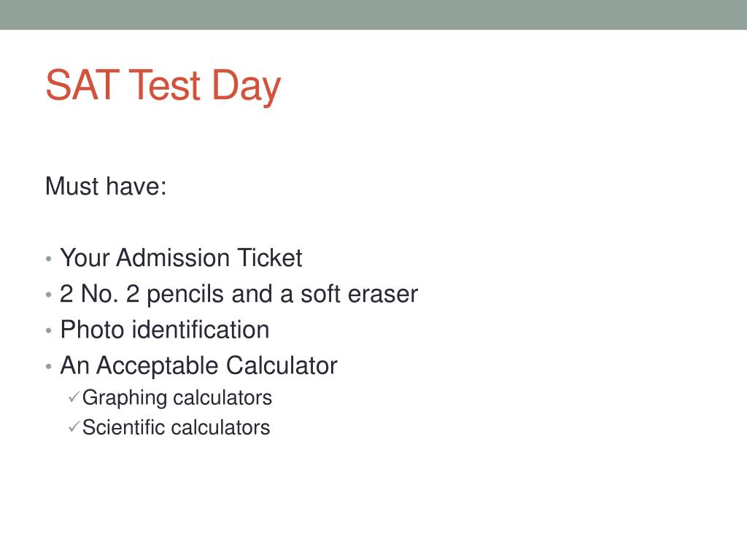The height and width of the screenshot is (560, 747).
Task: Click the word Test in the title
Action: [164, 85]
